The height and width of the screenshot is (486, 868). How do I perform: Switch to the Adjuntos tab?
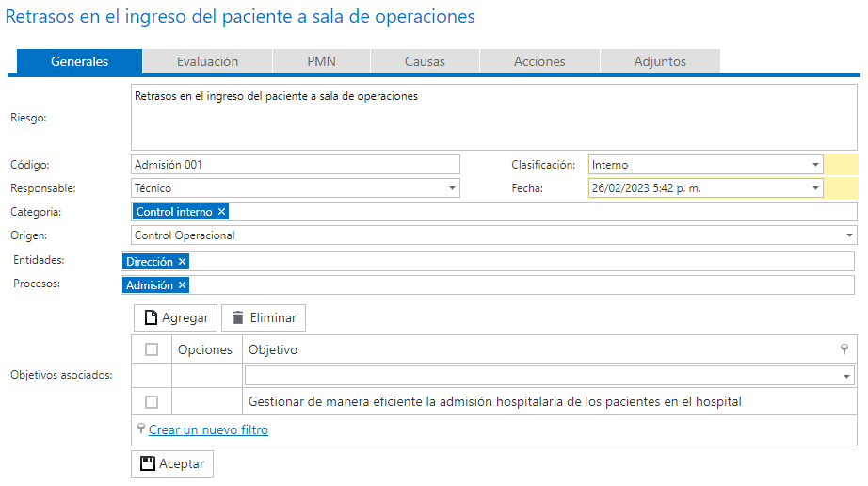660,61
